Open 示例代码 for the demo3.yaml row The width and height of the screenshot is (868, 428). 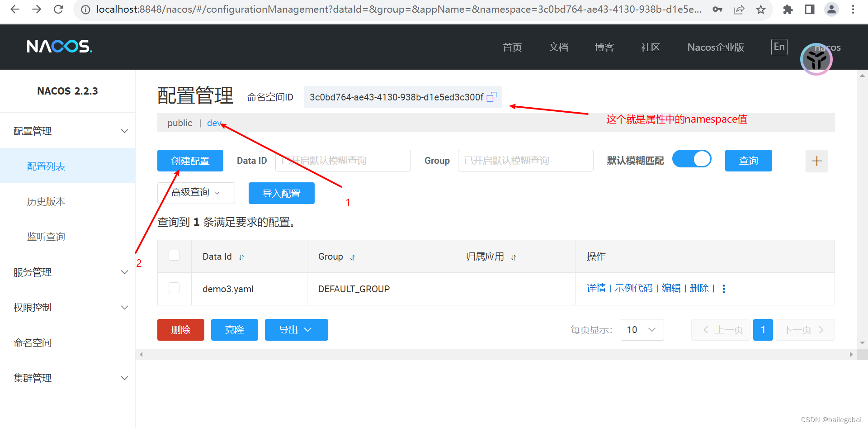pyautogui.click(x=633, y=288)
